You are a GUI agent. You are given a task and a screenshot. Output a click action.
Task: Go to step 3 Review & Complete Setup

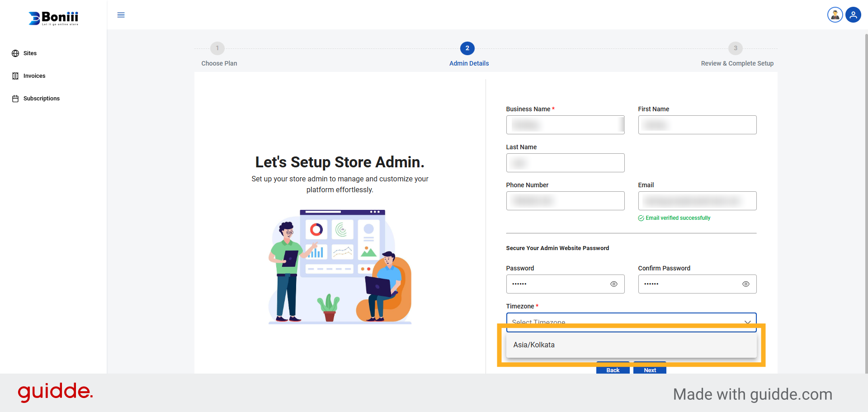tap(735, 48)
